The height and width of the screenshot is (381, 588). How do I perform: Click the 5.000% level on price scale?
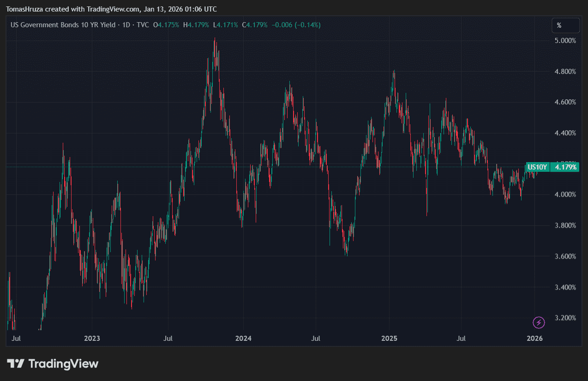[x=565, y=41]
